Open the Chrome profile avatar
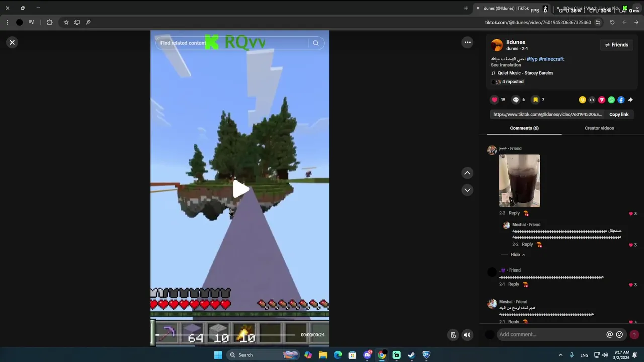 click(x=19, y=22)
